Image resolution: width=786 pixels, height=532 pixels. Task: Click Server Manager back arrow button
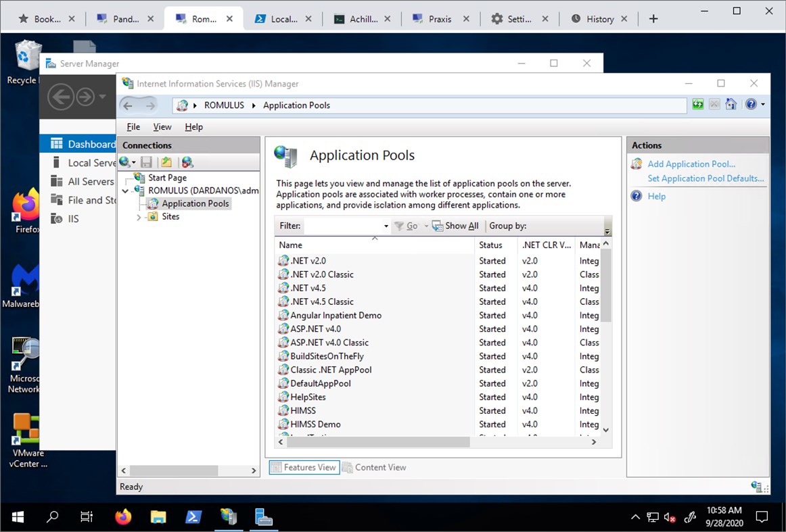[61, 97]
